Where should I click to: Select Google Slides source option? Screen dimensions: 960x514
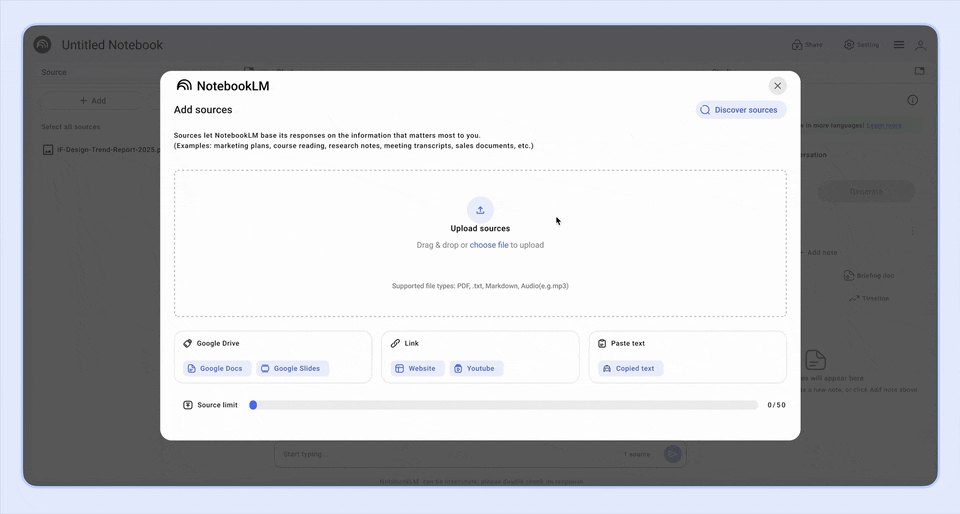292,368
